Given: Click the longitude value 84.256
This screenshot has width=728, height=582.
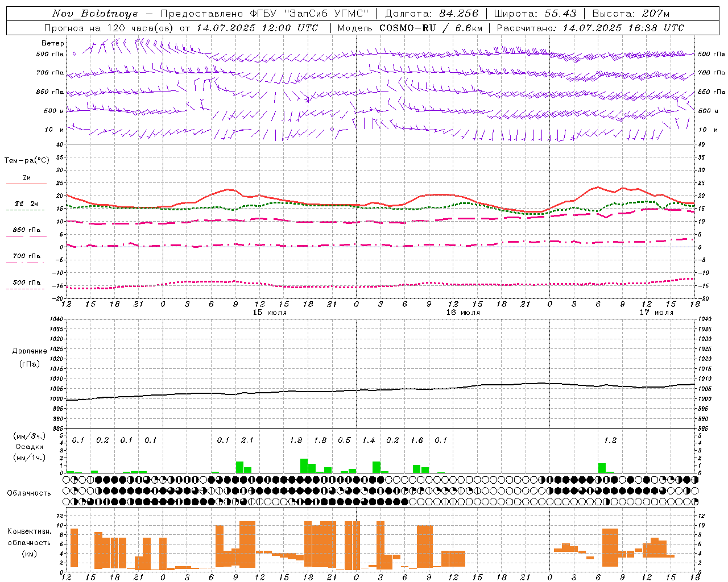Looking at the screenshot, I should tap(459, 14).
